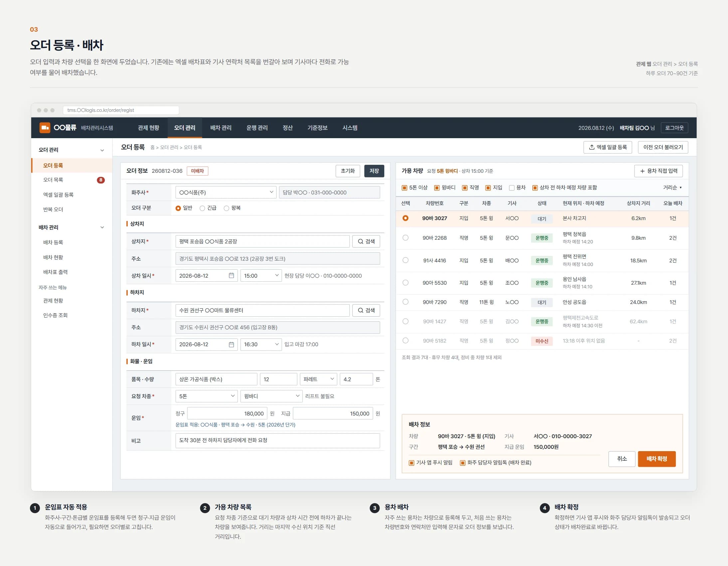The width and height of the screenshot is (728, 566).
Task: Enable the 용차 filter checkbox
Action: 512,188
